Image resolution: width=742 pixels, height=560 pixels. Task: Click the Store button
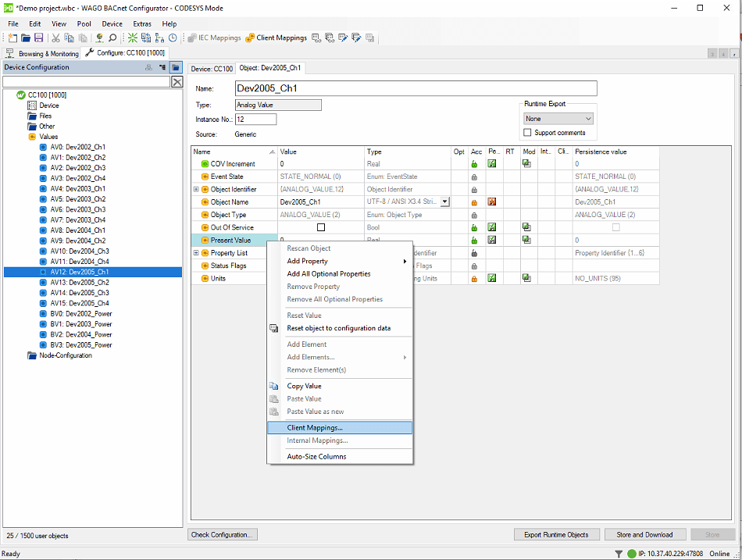point(712,534)
